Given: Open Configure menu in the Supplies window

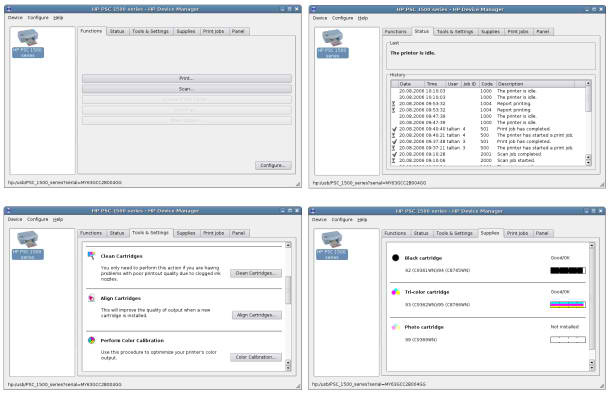Looking at the screenshot, I should tap(342, 219).
